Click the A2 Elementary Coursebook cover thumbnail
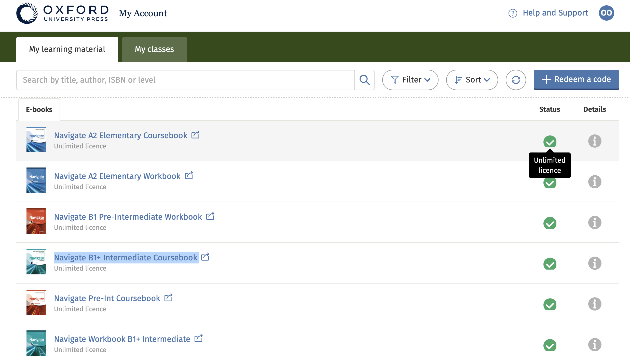The image size is (630, 364). coord(36,139)
